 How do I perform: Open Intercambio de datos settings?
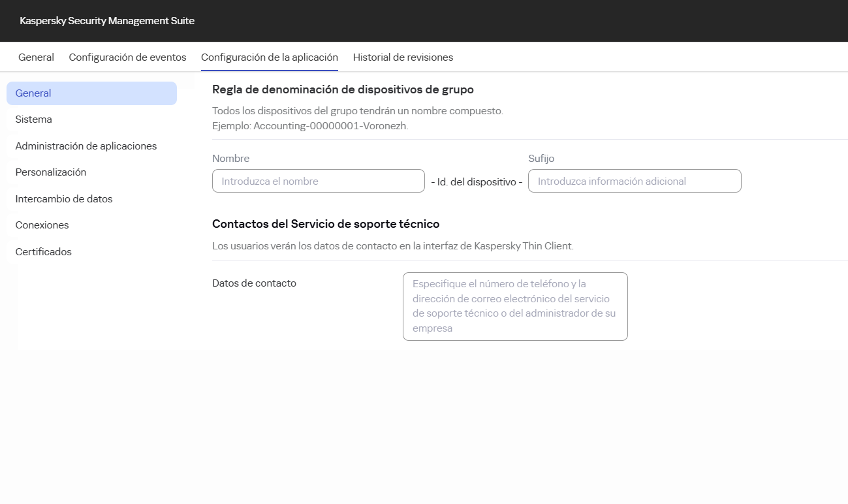(x=63, y=199)
